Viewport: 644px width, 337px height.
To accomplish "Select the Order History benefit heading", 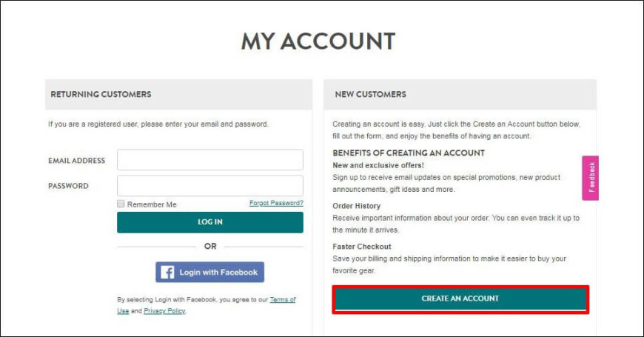I will (357, 206).
